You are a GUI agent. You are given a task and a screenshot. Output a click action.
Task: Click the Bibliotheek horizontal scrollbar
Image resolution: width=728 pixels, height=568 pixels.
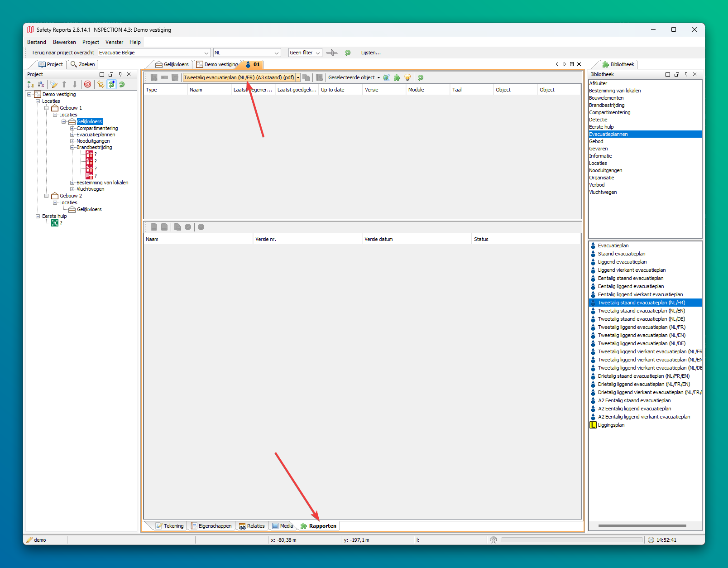(x=642, y=526)
